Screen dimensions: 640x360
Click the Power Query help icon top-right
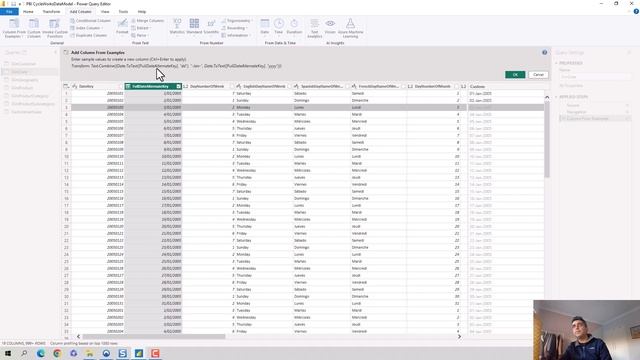(636, 11)
